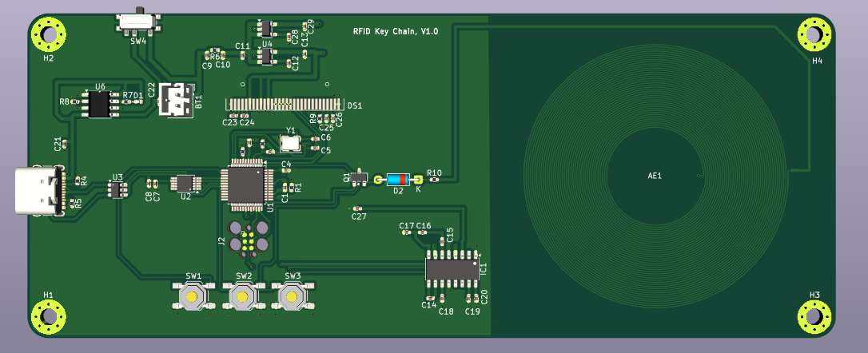Select the IC1 SOIC-16 chip
868x353 pixels.
[x=452, y=269]
